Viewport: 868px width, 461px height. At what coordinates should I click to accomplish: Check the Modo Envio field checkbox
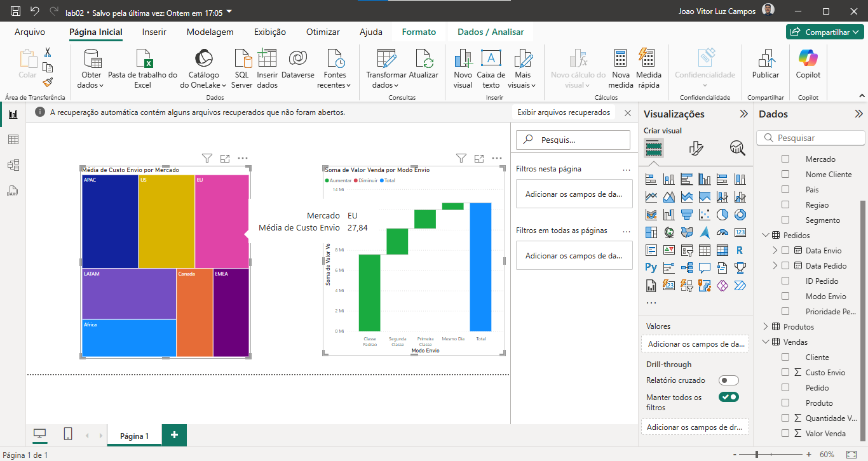pyautogui.click(x=785, y=297)
